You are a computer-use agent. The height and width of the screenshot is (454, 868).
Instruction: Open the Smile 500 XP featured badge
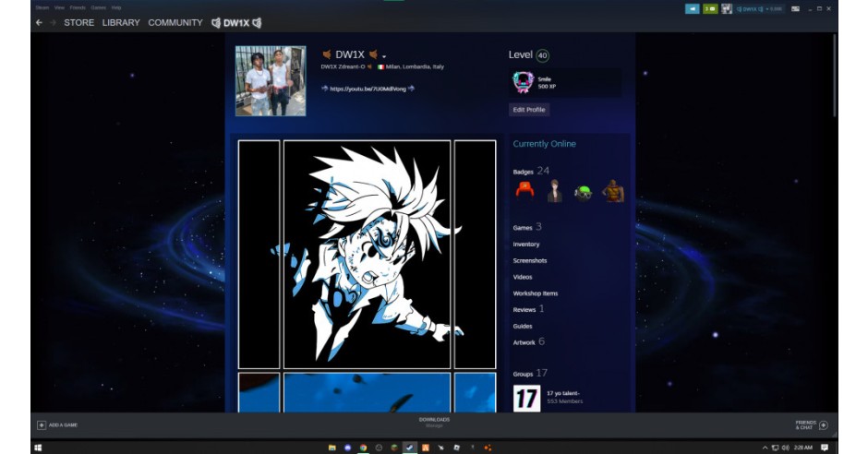[565, 82]
